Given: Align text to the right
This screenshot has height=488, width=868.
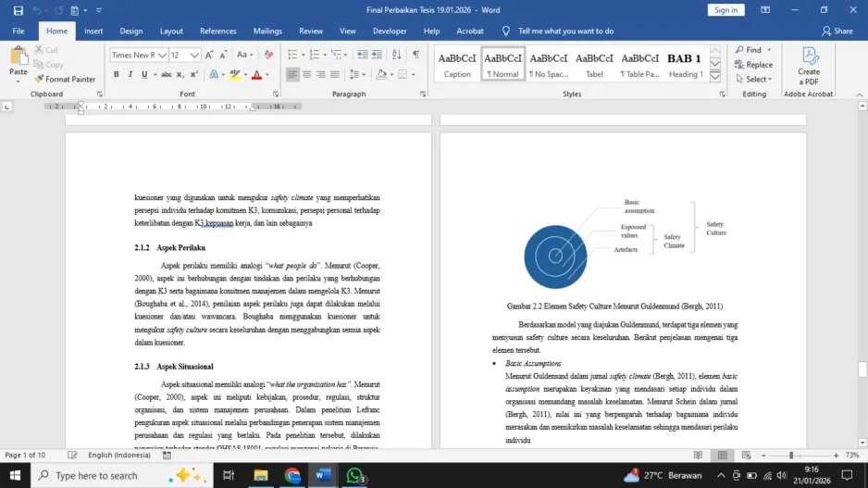Looking at the screenshot, I should [320, 74].
